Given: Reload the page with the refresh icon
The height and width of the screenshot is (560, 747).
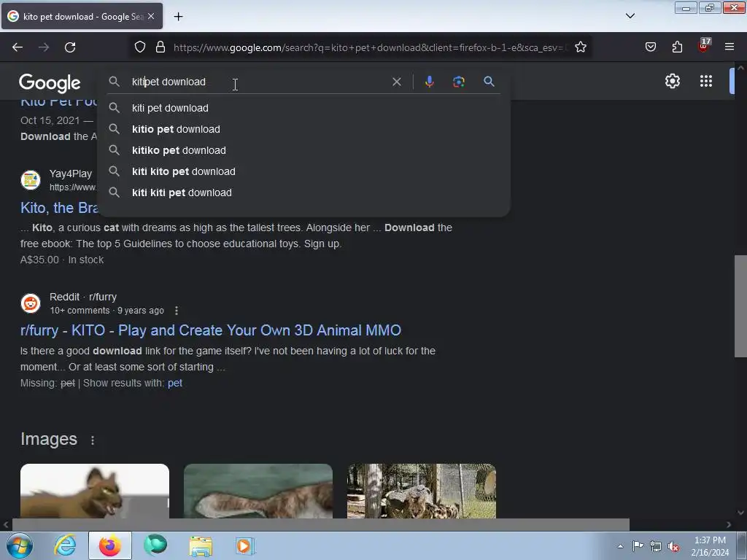Looking at the screenshot, I should [x=70, y=47].
